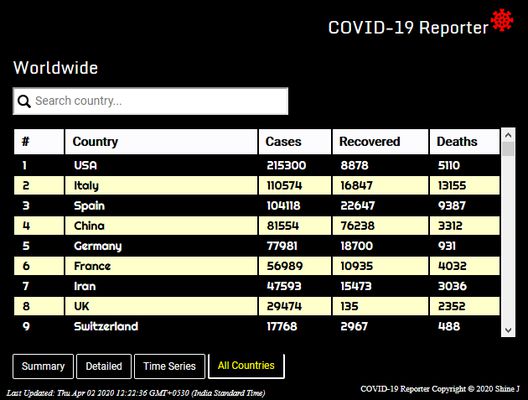This screenshot has height=400, width=528.
Task: Click rank number 8 cell
Action: (39, 306)
